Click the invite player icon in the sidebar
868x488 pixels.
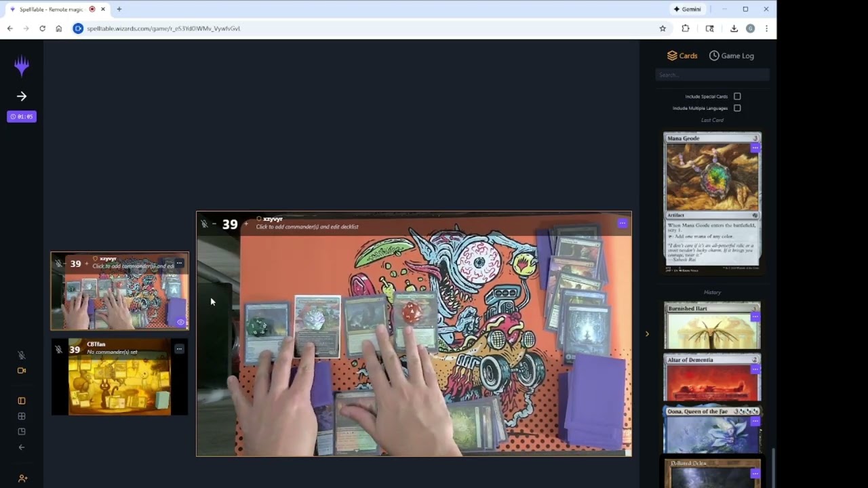coord(22,479)
